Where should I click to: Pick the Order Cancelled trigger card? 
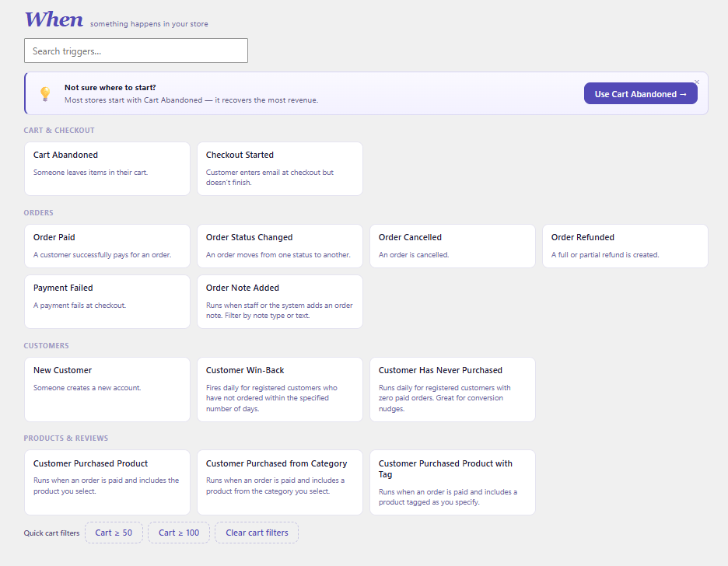pyautogui.click(x=453, y=246)
